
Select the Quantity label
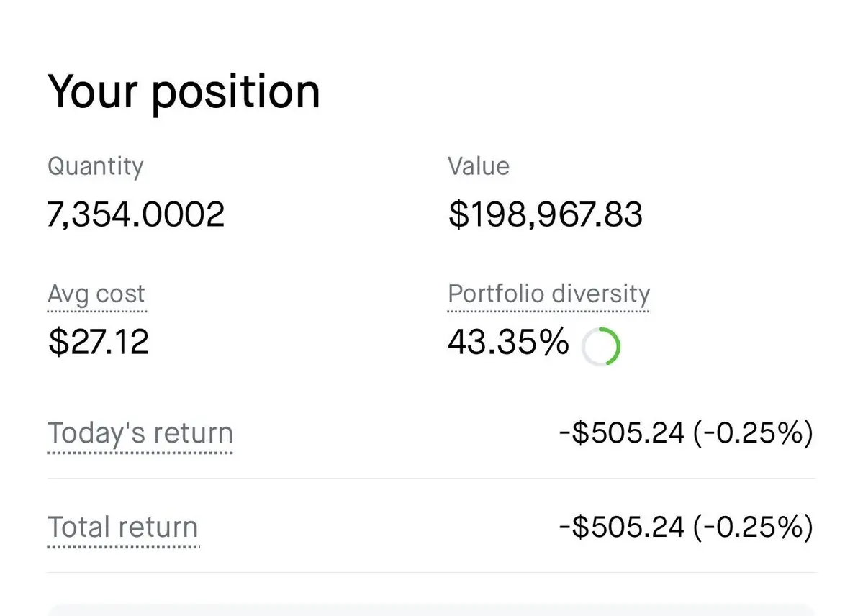click(x=96, y=166)
